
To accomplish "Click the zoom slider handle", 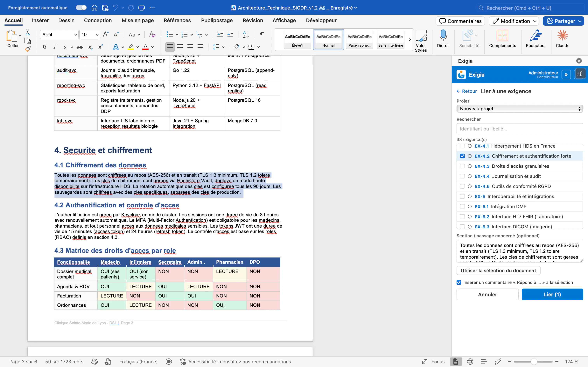I will 534,362.
